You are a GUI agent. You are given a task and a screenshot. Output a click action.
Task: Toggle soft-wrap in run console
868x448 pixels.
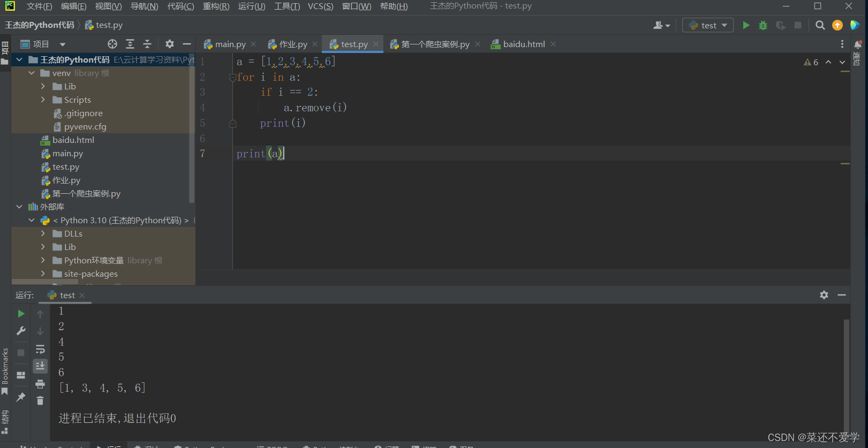pos(40,350)
